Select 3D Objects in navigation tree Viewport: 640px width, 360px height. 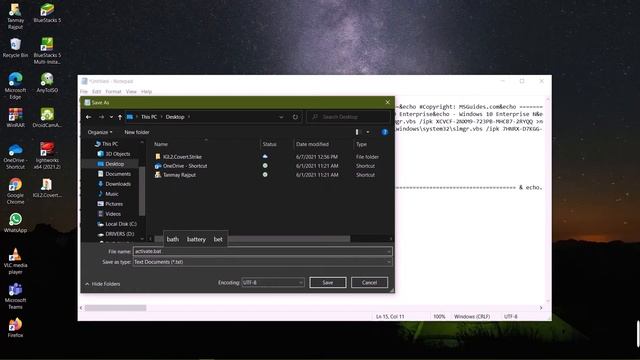coord(118,154)
